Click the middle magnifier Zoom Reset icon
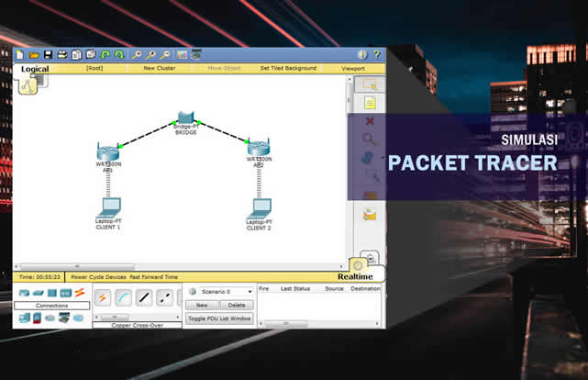 coord(150,55)
